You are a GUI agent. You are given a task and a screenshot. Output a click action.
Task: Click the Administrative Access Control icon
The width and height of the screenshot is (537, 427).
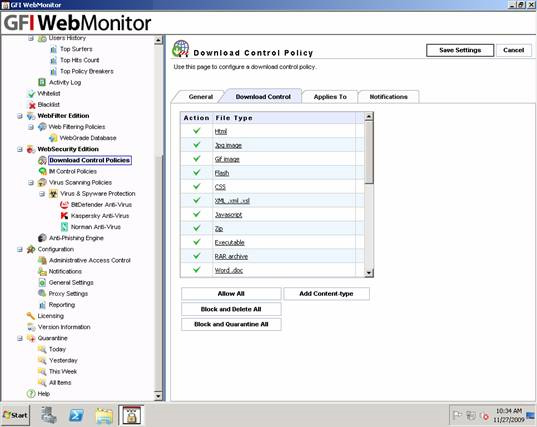click(x=42, y=260)
